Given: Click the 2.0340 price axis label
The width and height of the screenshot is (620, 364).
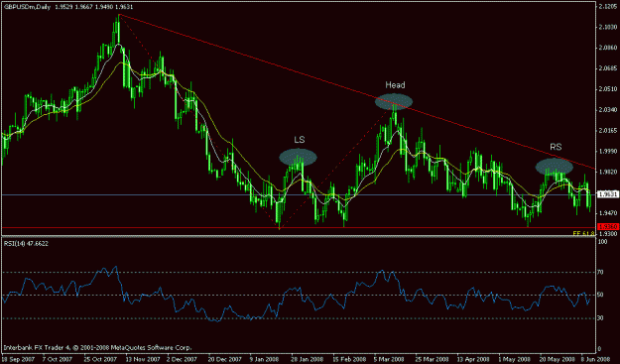Looking at the screenshot, I should click(x=607, y=110).
